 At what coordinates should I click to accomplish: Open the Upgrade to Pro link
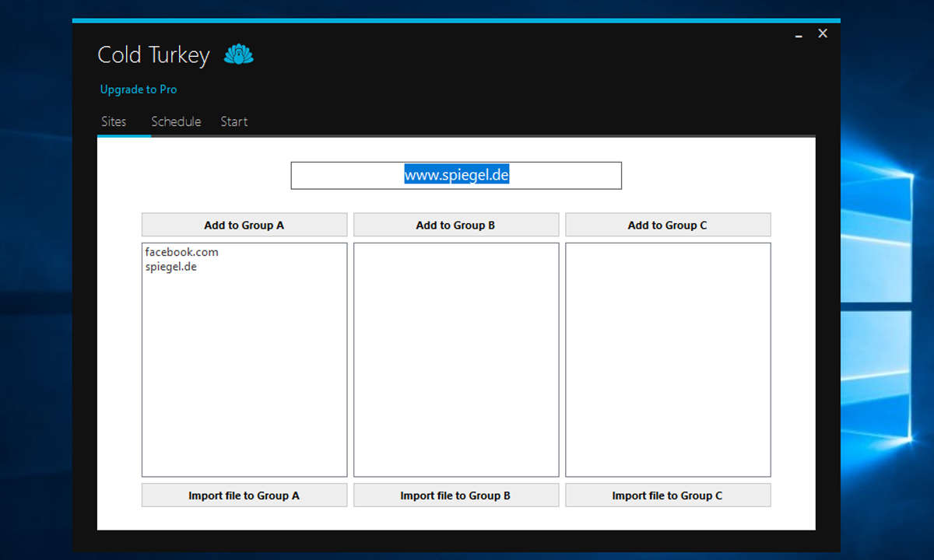[139, 89]
